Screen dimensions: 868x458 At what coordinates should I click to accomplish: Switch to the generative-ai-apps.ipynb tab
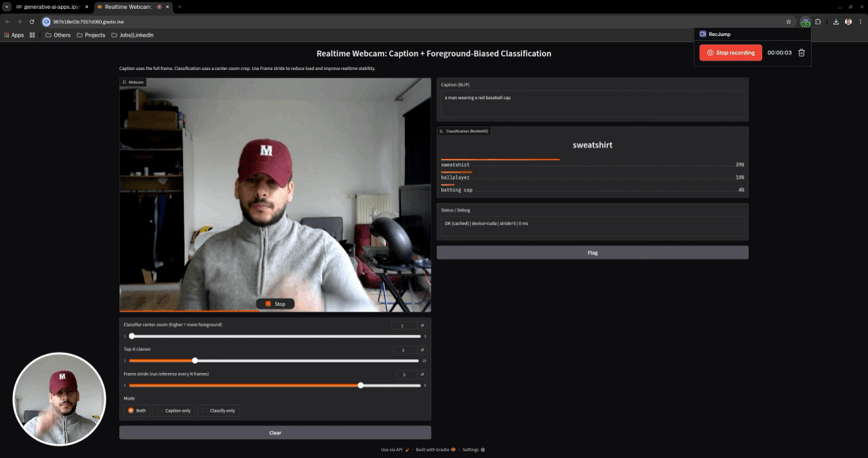[x=52, y=7]
